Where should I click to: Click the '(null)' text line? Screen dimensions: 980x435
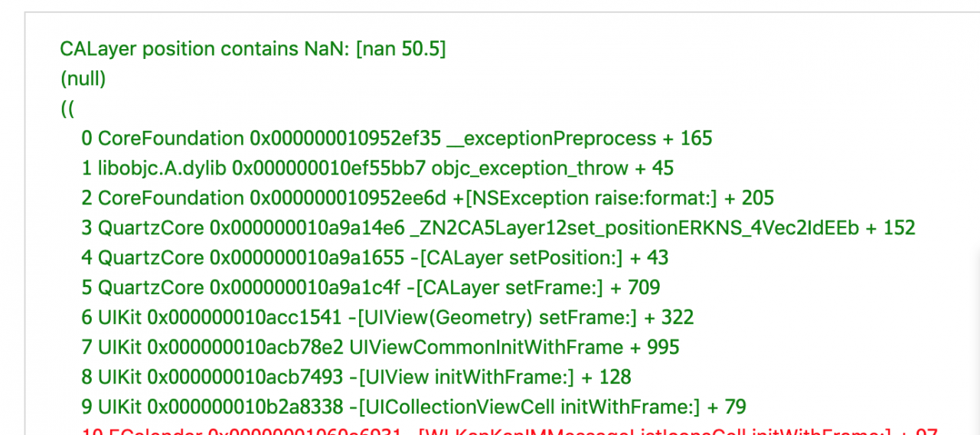[x=83, y=78]
